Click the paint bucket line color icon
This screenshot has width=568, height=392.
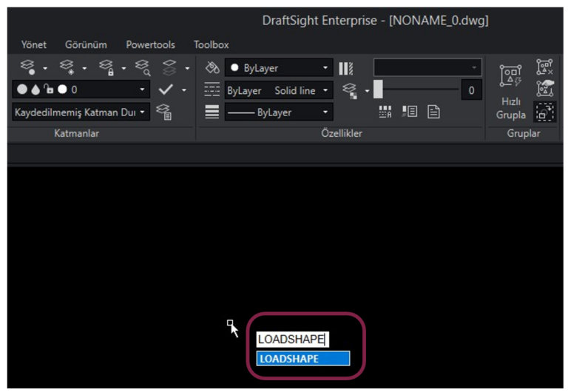(x=212, y=68)
